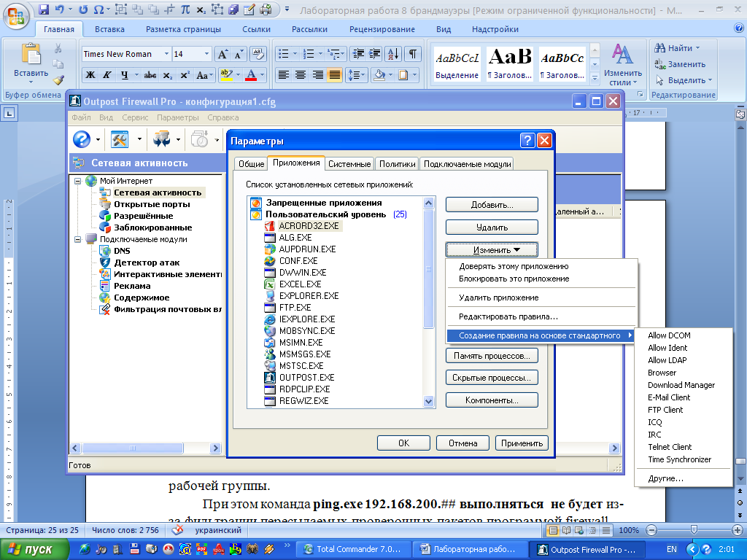Open the font name dropdown (Times New Roman)

coord(166,54)
